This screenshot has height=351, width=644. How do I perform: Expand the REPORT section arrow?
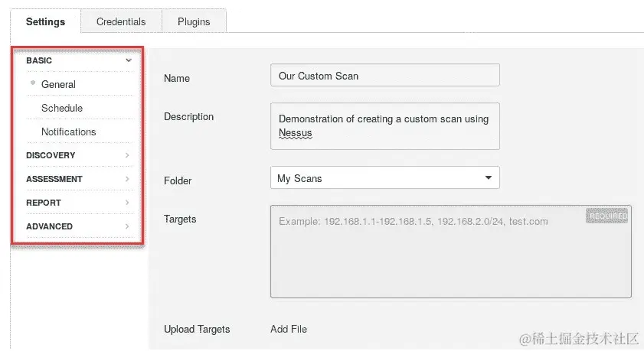click(x=127, y=203)
